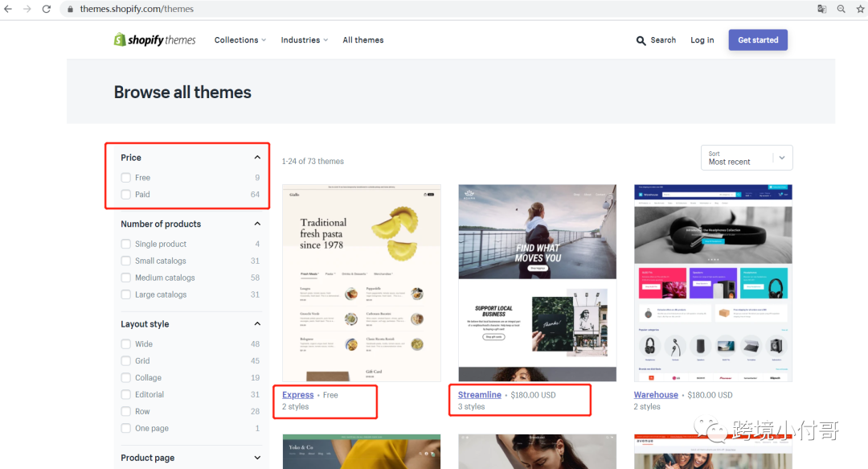Image resolution: width=868 pixels, height=469 pixels.
Task: Click the Number of products heading
Action: (x=161, y=224)
